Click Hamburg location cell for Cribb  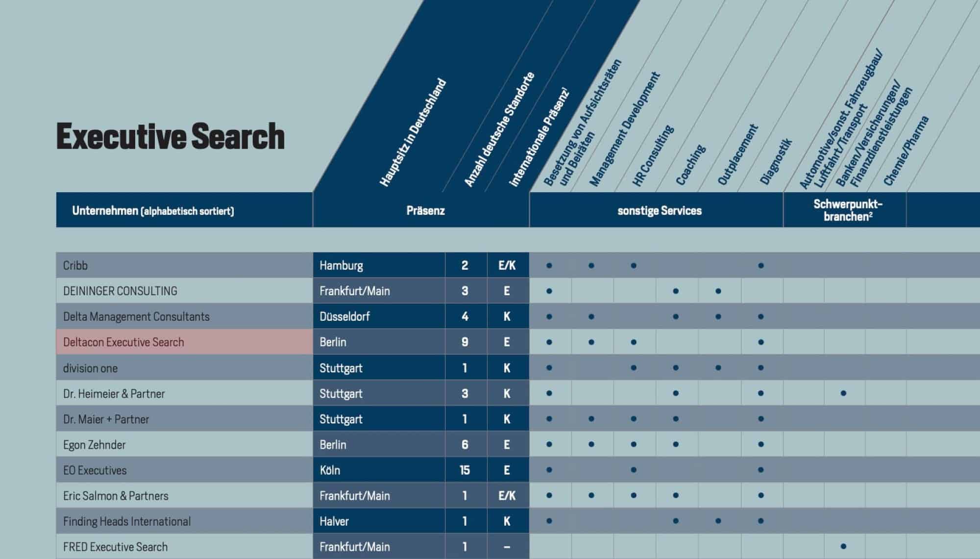pos(341,266)
